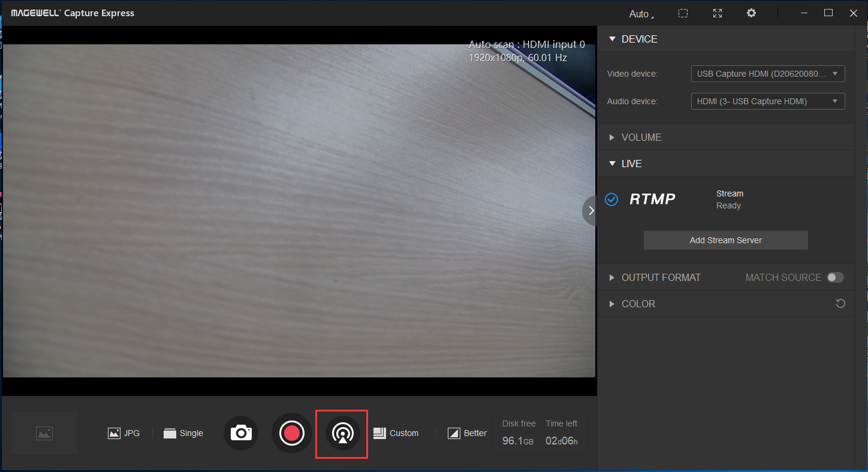Open the Audio device dropdown
Screen dimensions: 868x472
tap(767, 101)
